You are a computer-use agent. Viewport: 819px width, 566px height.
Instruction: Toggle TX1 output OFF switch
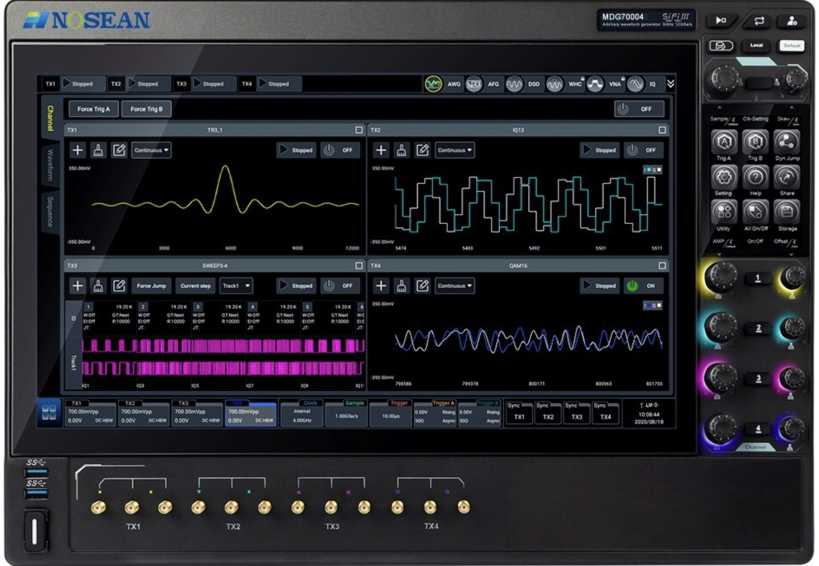tap(340, 150)
